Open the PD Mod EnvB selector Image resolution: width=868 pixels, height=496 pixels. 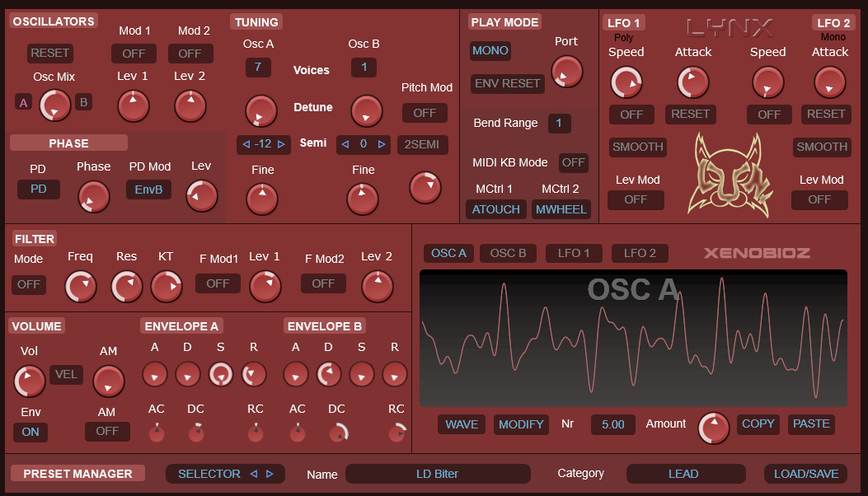click(x=149, y=190)
